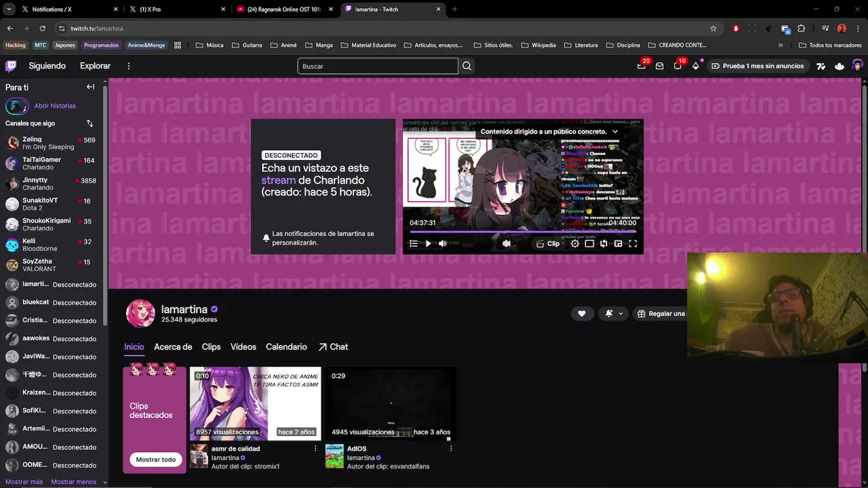
Task: Open the Vídeos tab
Action: (243, 346)
